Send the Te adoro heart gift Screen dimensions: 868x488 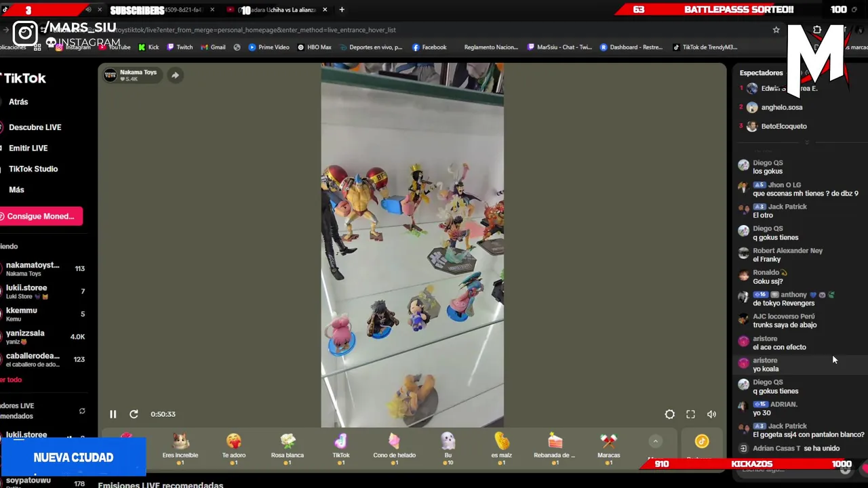click(234, 448)
